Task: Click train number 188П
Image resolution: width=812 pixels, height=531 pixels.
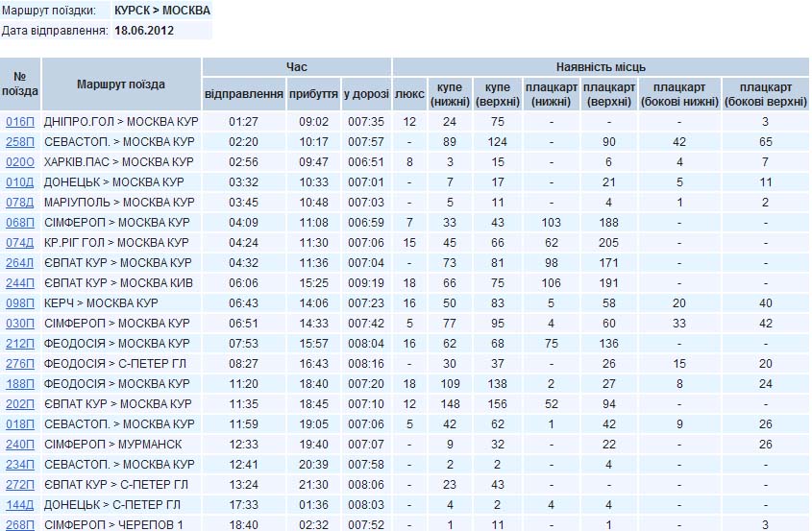Action: click(x=20, y=384)
